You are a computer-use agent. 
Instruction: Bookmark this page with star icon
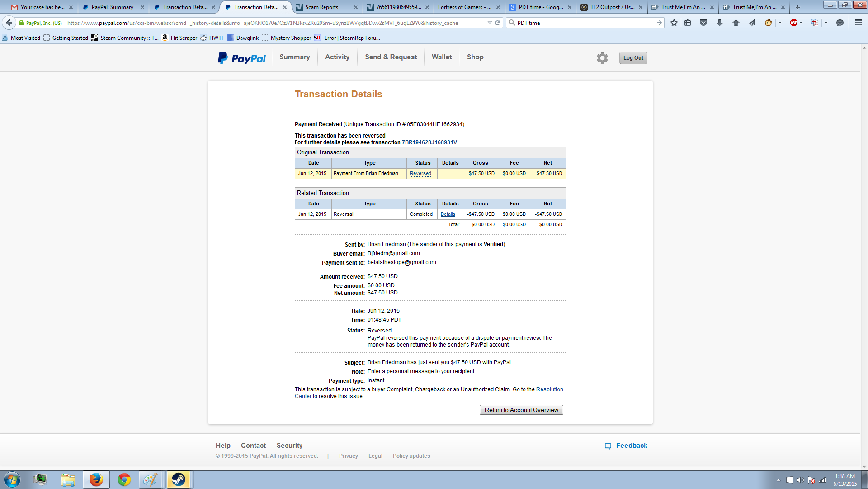point(674,23)
